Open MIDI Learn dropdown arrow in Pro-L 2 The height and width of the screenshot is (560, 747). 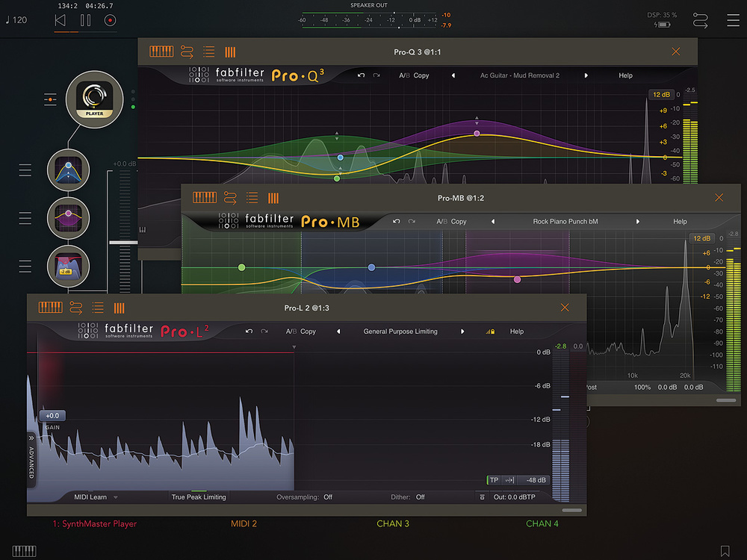pyautogui.click(x=116, y=497)
